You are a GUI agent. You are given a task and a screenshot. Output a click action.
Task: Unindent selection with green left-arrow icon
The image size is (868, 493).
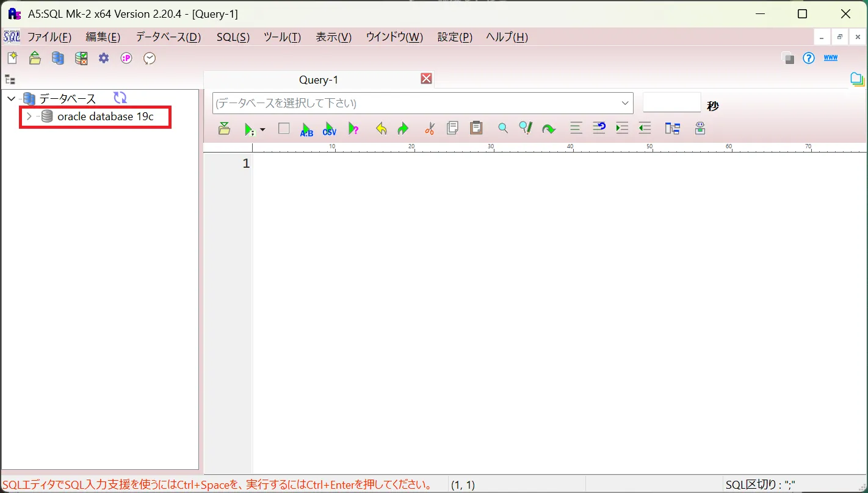point(645,128)
